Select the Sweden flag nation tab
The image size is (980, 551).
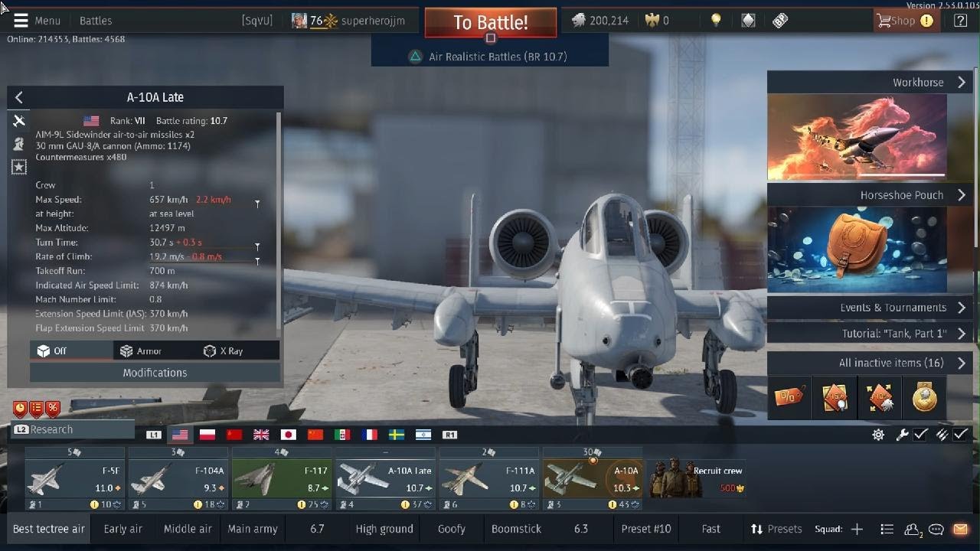coord(397,435)
